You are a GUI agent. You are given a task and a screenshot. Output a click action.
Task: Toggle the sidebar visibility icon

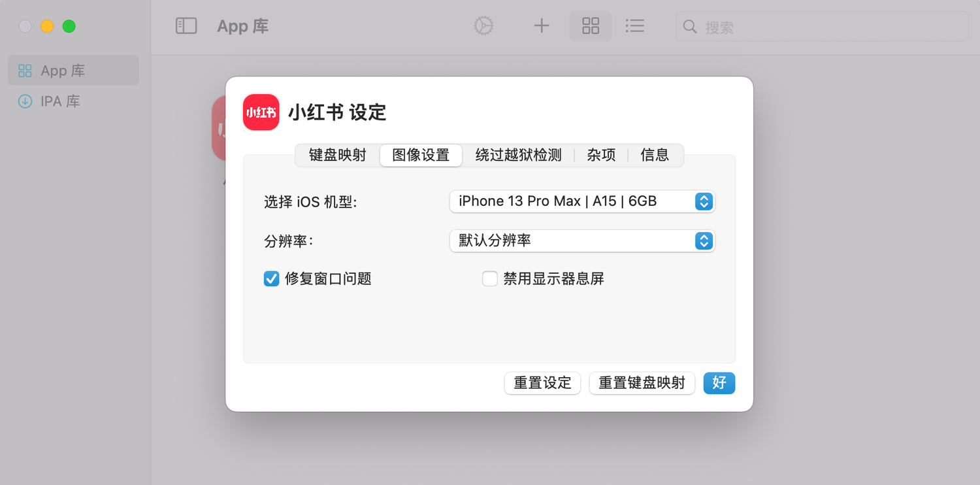coord(186,26)
